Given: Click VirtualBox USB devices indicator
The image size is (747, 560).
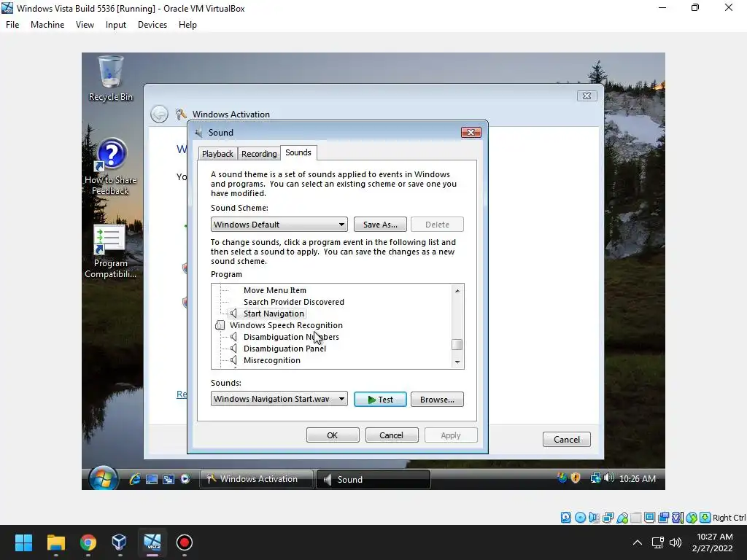Looking at the screenshot, I should [622, 518].
